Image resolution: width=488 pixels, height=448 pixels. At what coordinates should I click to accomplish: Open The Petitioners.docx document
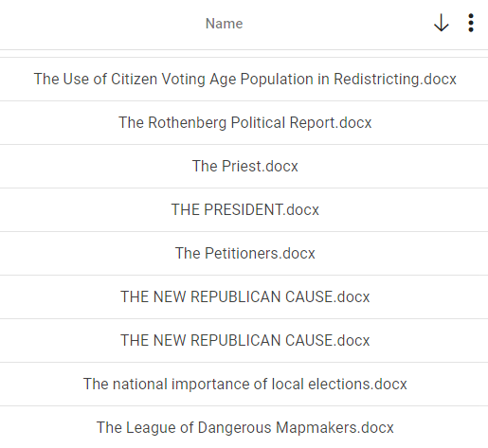coord(245,253)
